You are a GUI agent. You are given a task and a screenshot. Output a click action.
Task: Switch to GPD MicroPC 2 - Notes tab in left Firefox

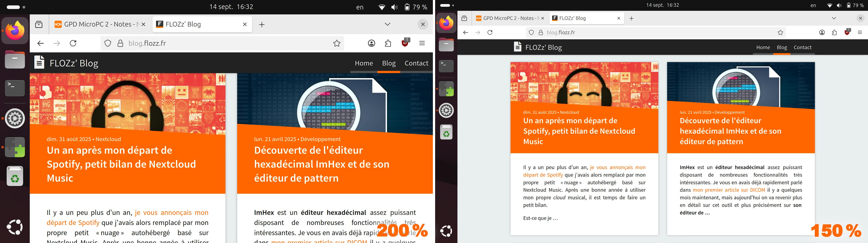100,24
